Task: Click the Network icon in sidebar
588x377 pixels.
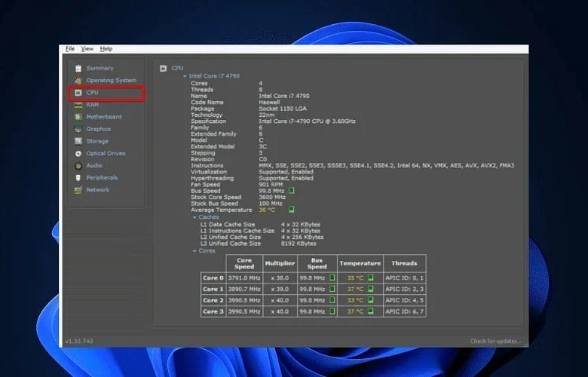Action: pyautogui.click(x=78, y=190)
